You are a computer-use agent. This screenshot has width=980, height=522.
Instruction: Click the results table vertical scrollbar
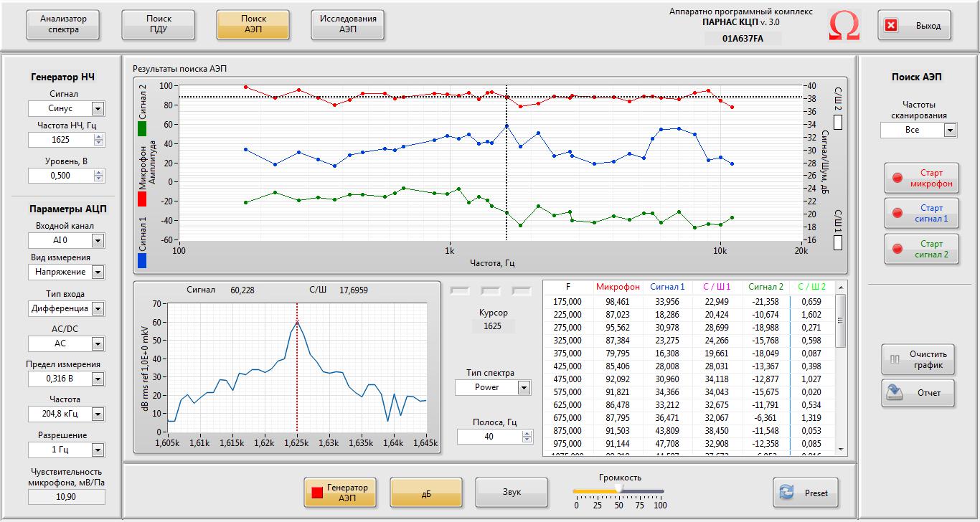click(x=842, y=367)
